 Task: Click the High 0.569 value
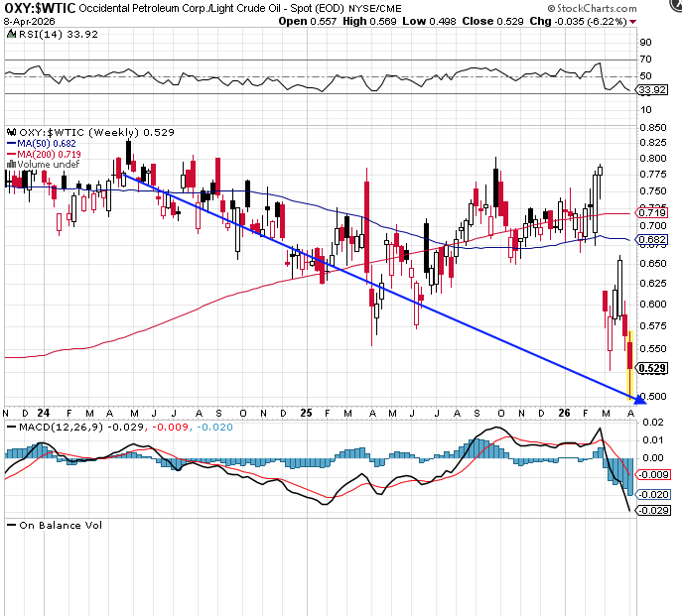pyautogui.click(x=369, y=21)
